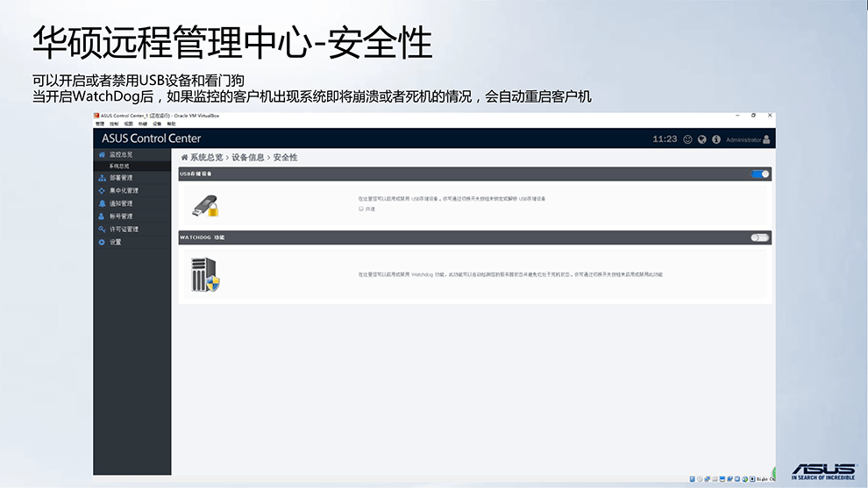868x488 pixels.
Task: Click the USB storage description text
Action: [452, 199]
